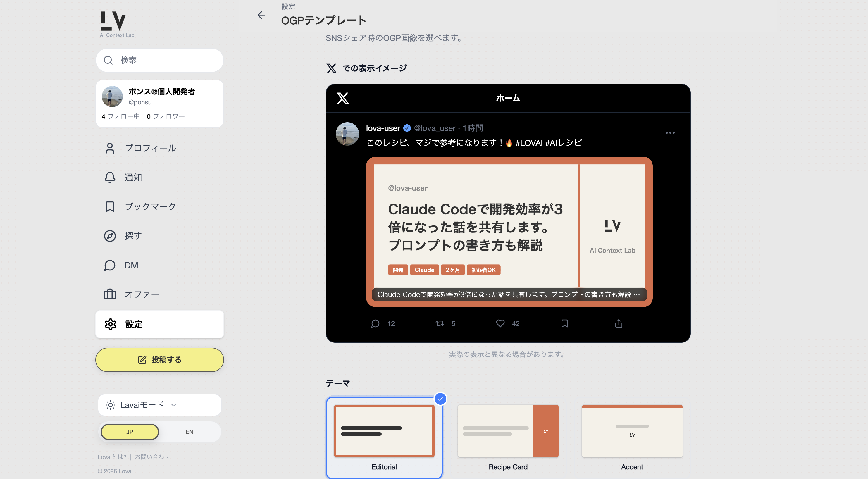Click the 投稿する button
Image resolution: width=868 pixels, height=479 pixels.
pos(159,360)
